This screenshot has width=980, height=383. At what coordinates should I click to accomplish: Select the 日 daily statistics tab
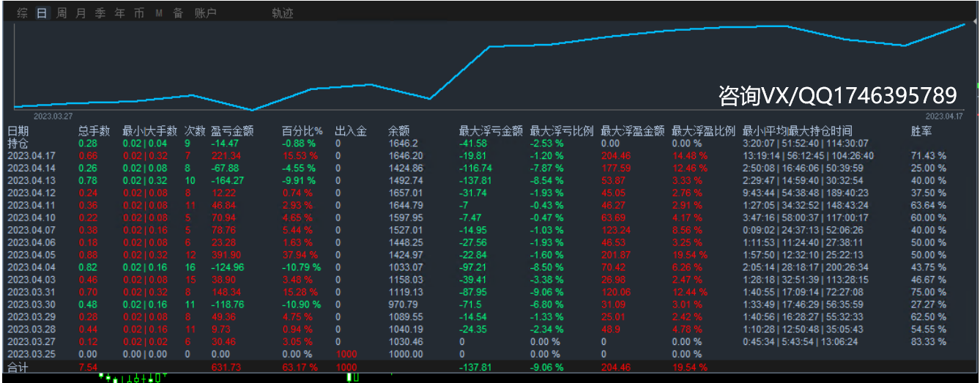click(42, 13)
